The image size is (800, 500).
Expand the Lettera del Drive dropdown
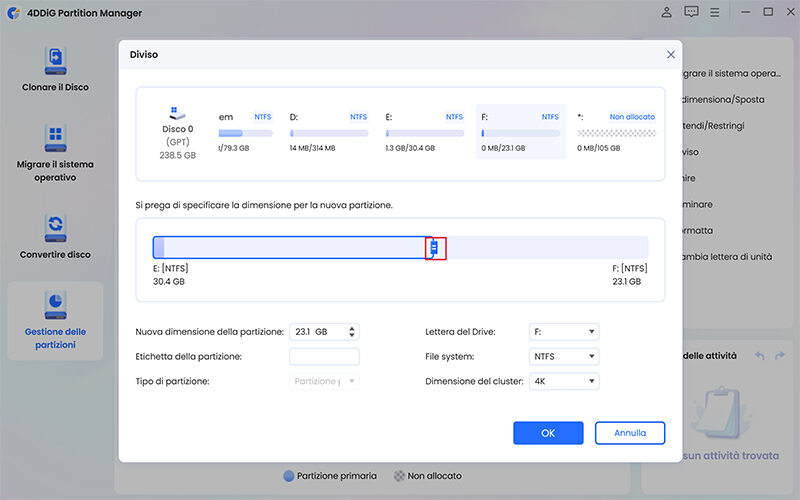[564, 332]
